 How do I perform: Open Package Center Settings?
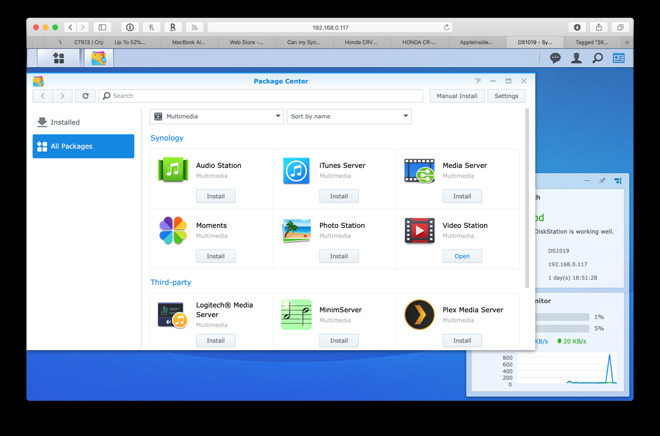click(506, 96)
